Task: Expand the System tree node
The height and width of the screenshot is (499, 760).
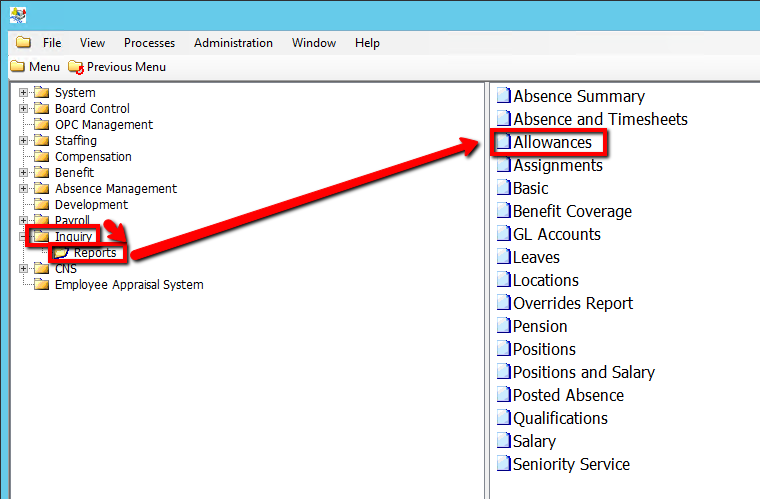Action: [23, 93]
